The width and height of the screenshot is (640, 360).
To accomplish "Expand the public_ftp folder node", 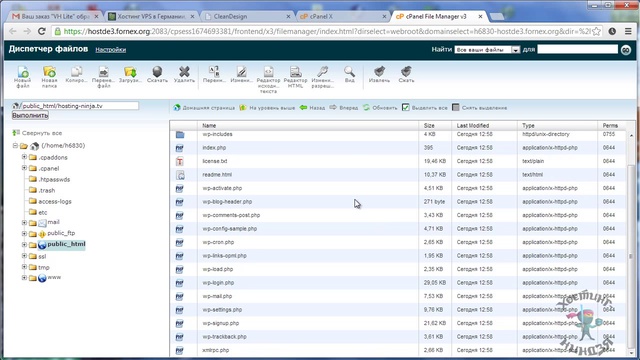I will pos(24,233).
